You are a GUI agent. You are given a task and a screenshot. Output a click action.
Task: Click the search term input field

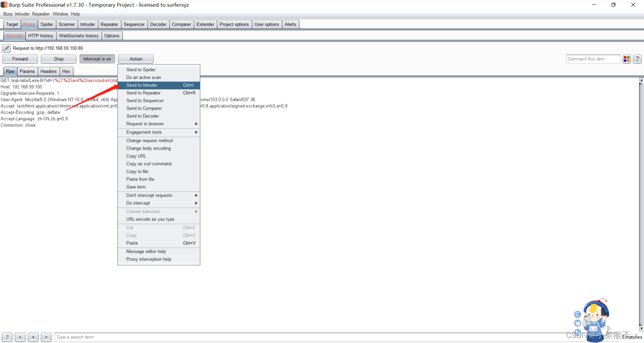point(335,337)
